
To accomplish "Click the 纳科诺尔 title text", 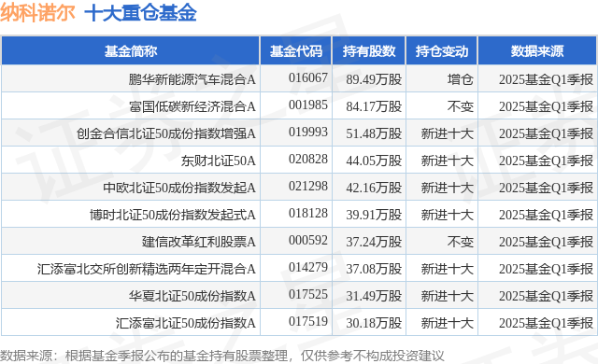I will [37, 13].
